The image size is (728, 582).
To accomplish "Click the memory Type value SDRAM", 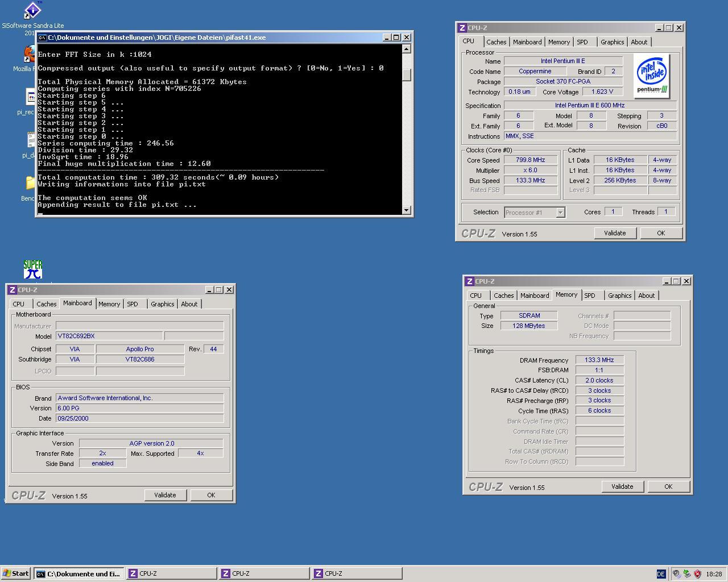I will (529, 316).
